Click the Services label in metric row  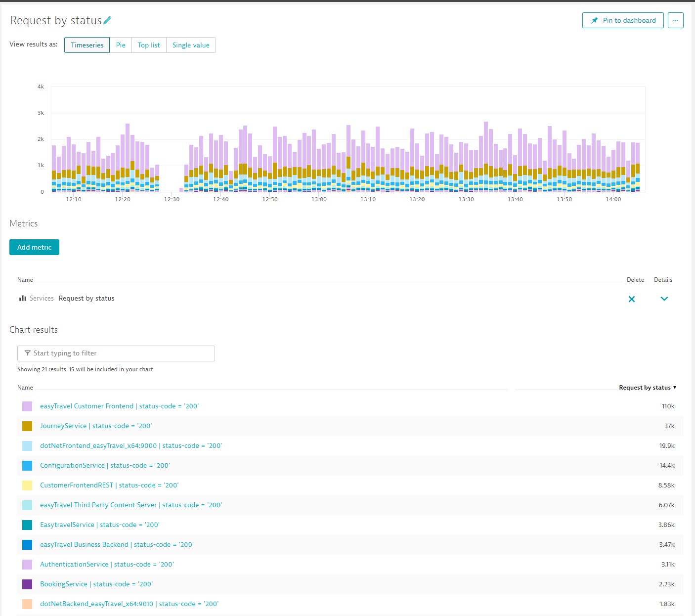click(42, 298)
